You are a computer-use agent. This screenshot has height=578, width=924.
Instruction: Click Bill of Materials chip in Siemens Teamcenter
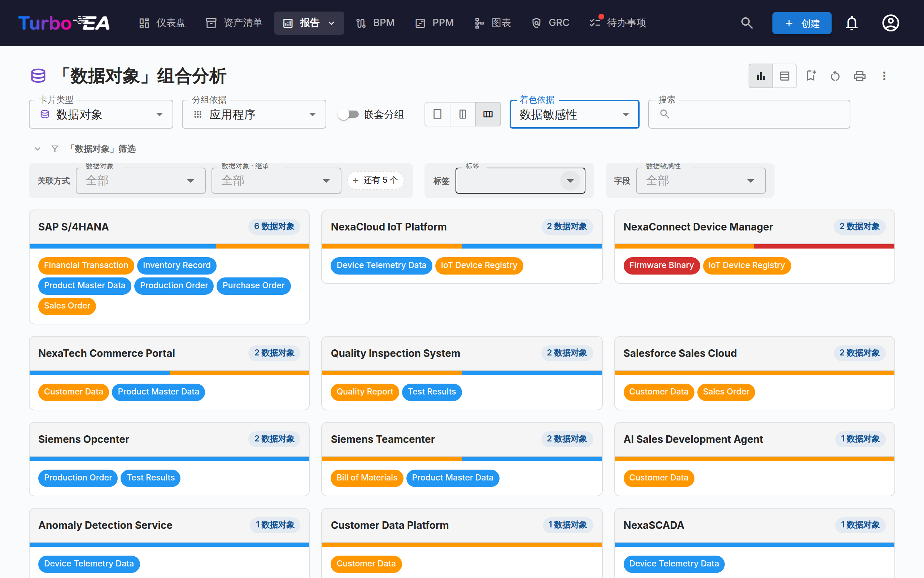point(367,478)
